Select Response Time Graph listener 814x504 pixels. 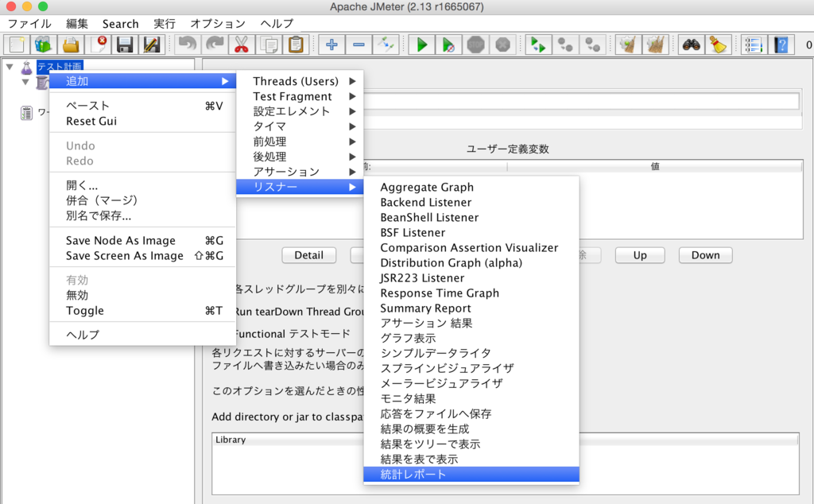(x=471, y=293)
